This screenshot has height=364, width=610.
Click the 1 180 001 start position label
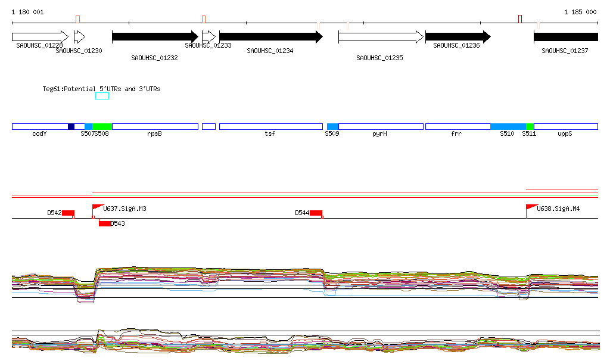coord(27,12)
